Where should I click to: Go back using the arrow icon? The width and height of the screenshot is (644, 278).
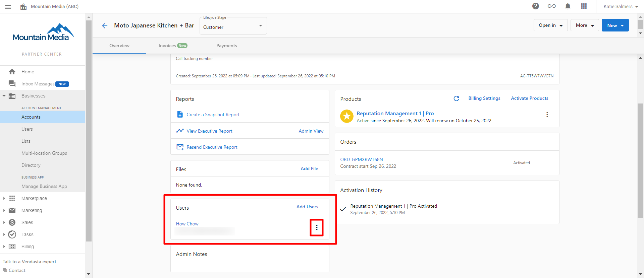(105, 26)
